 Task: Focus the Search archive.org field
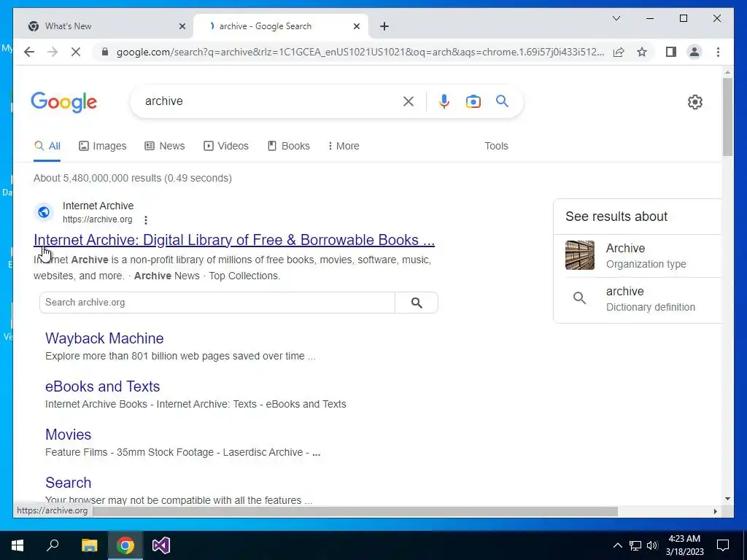click(x=217, y=303)
